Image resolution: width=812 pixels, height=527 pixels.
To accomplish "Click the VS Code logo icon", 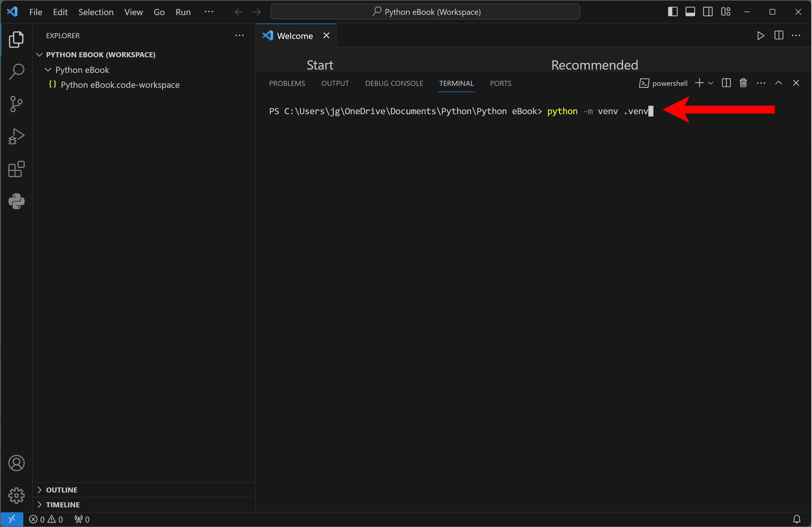I will coord(12,12).
